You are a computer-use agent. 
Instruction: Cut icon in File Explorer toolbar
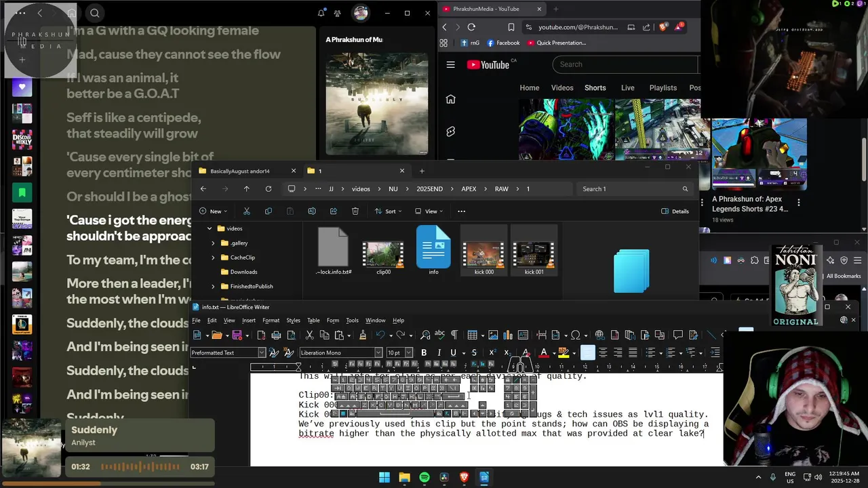[x=246, y=211]
